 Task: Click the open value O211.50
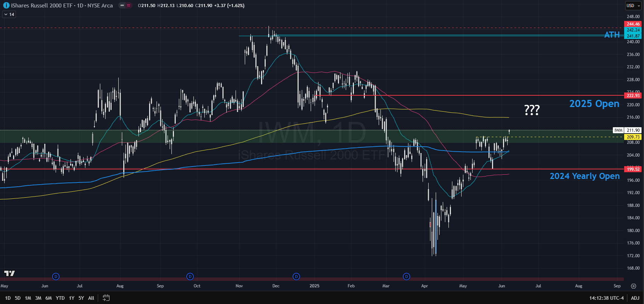(x=147, y=5)
